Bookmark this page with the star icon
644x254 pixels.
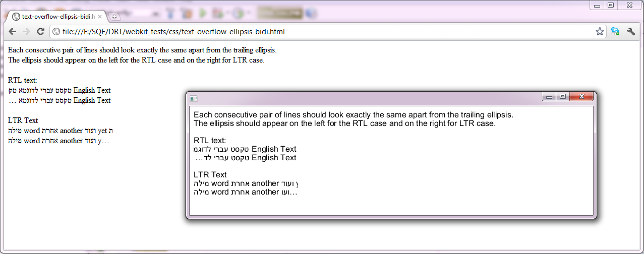click(600, 32)
